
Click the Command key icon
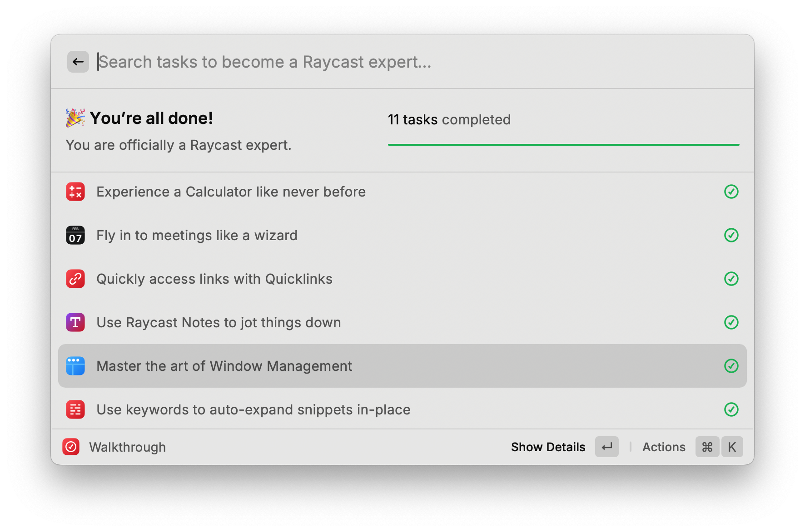(707, 447)
